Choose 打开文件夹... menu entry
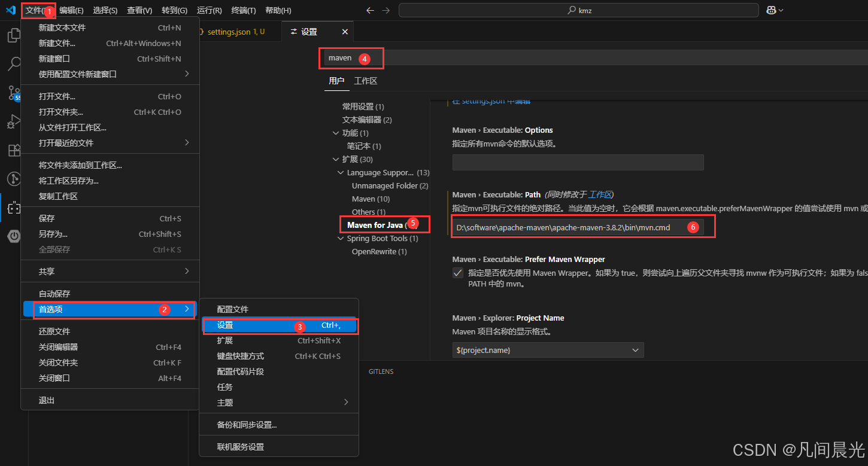The image size is (868, 466). [110, 112]
